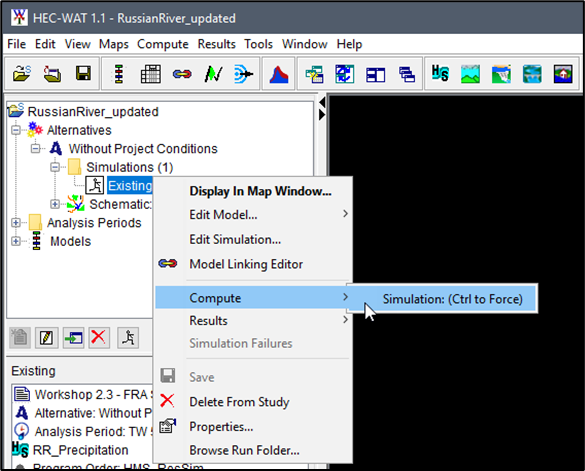Image resolution: width=585 pixels, height=471 pixels.
Task: Select the Models tree label
Action: 71,241
